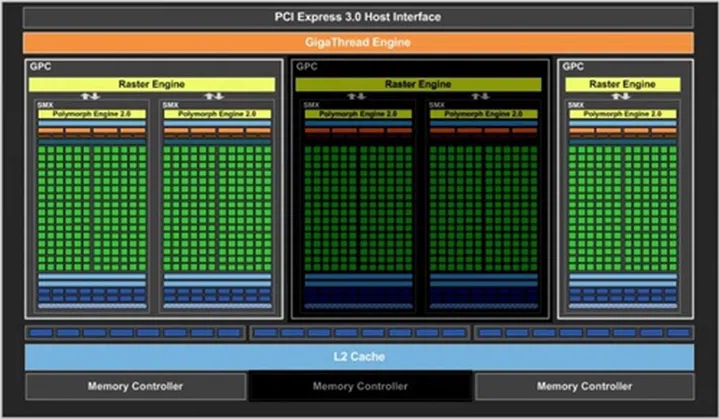Image resolution: width=720 pixels, height=419 pixels.
Task: Click Polymorph Engine 2.0 in leftmost GPC's second SMX
Action: tap(216, 114)
